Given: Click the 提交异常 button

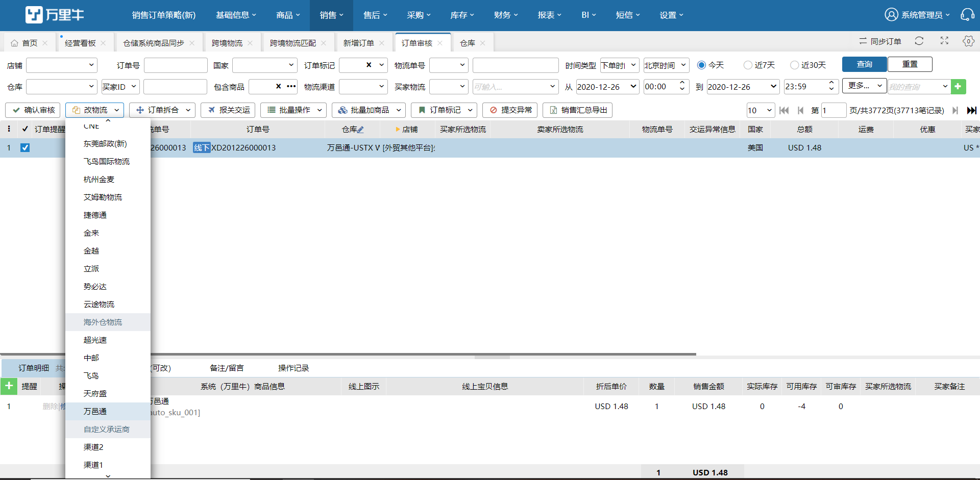Looking at the screenshot, I should [510, 110].
